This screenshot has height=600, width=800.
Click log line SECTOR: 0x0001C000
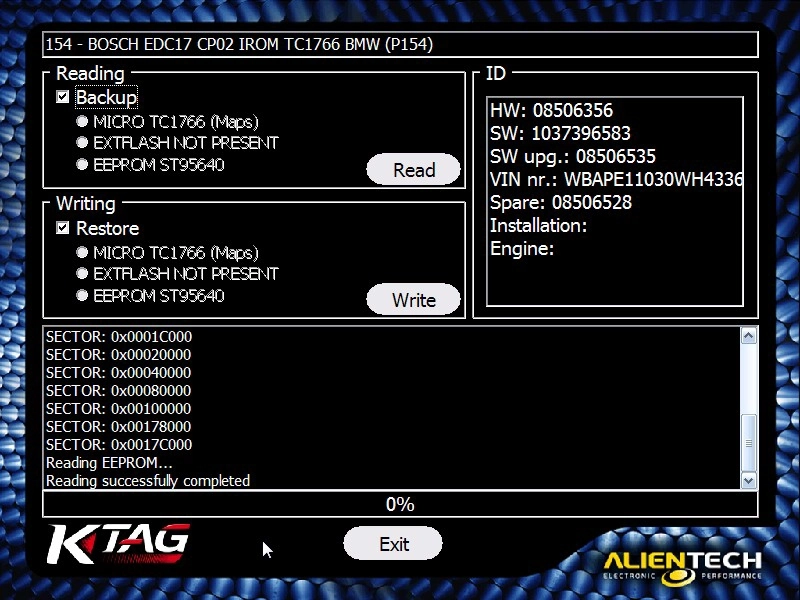click(119, 337)
